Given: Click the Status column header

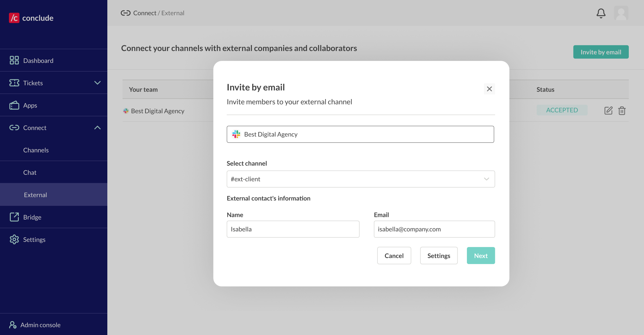Looking at the screenshot, I should tap(545, 89).
